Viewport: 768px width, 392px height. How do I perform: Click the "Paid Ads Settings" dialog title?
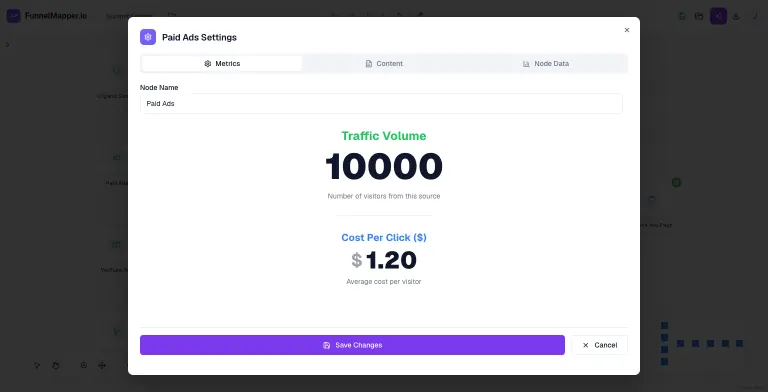pyautogui.click(x=199, y=37)
